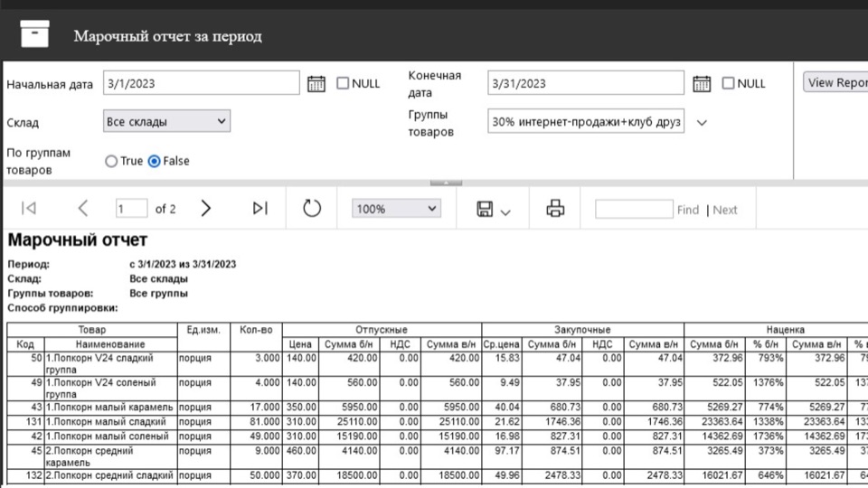Go to previous report page

[x=82, y=209]
